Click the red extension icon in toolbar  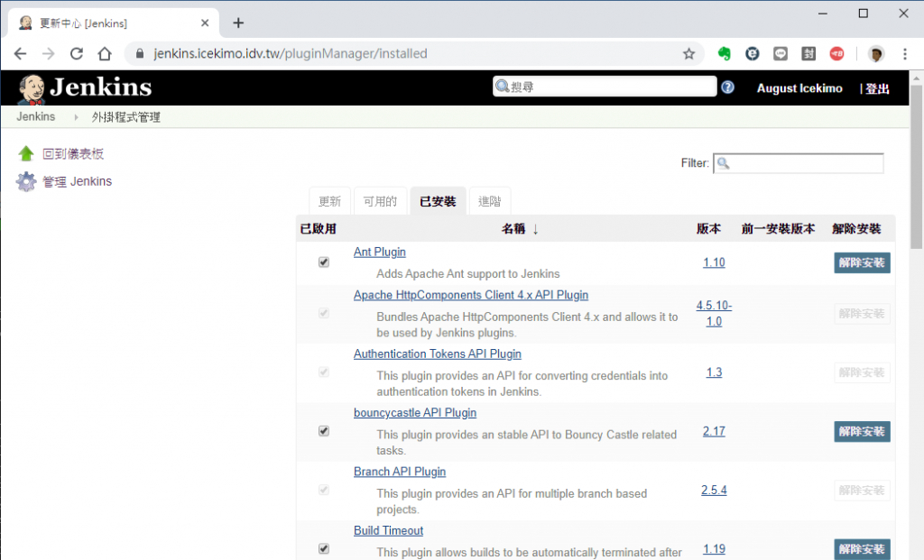836,53
